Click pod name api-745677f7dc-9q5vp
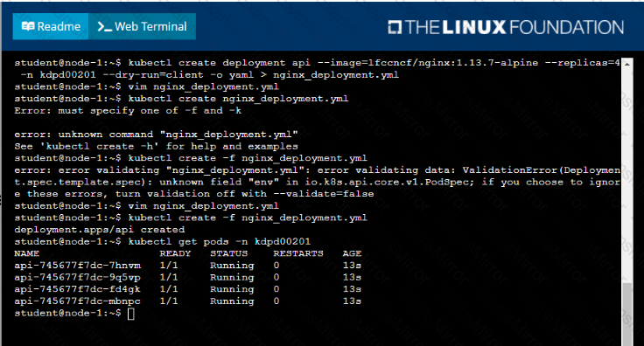Image resolution: width=644 pixels, height=346 pixels. (x=78, y=278)
